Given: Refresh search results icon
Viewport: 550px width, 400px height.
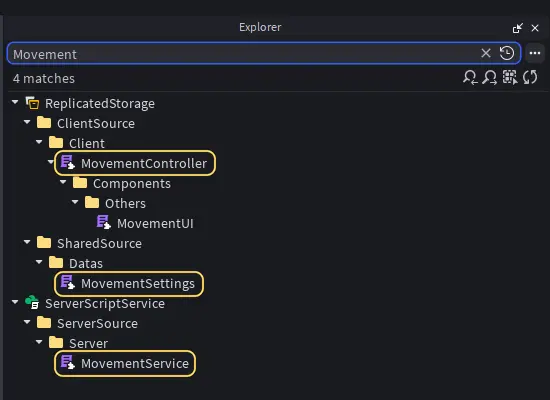Looking at the screenshot, I should (x=530, y=78).
